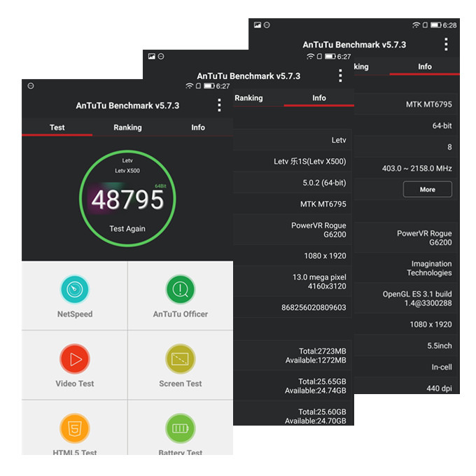The width and height of the screenshot is (476, 476).
Task: Open the Battery Test icon
Action: 181,428
